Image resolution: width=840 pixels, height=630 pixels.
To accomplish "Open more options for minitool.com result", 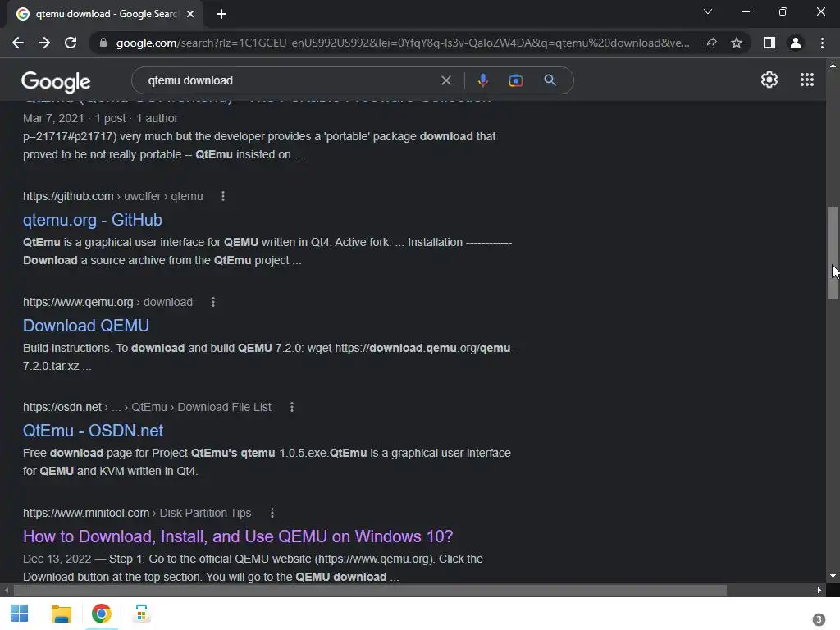I will (272, 513).
